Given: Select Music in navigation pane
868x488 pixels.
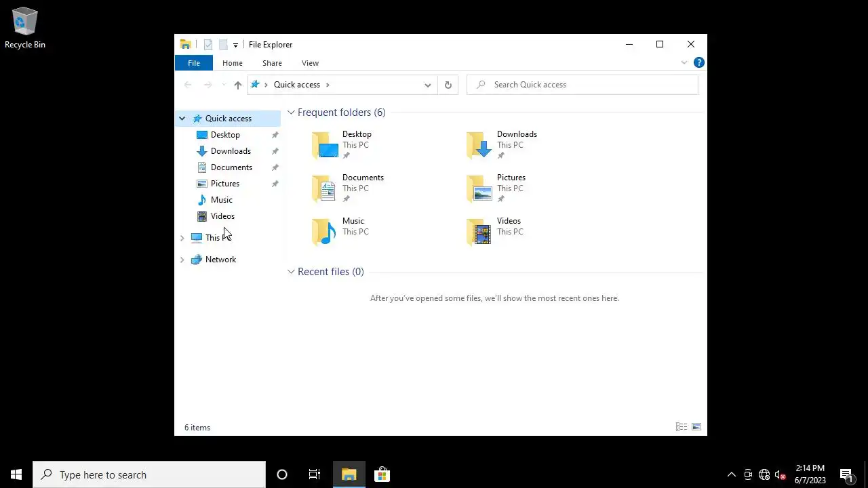Looking at the screenshot, I should (x=221, y=200).
